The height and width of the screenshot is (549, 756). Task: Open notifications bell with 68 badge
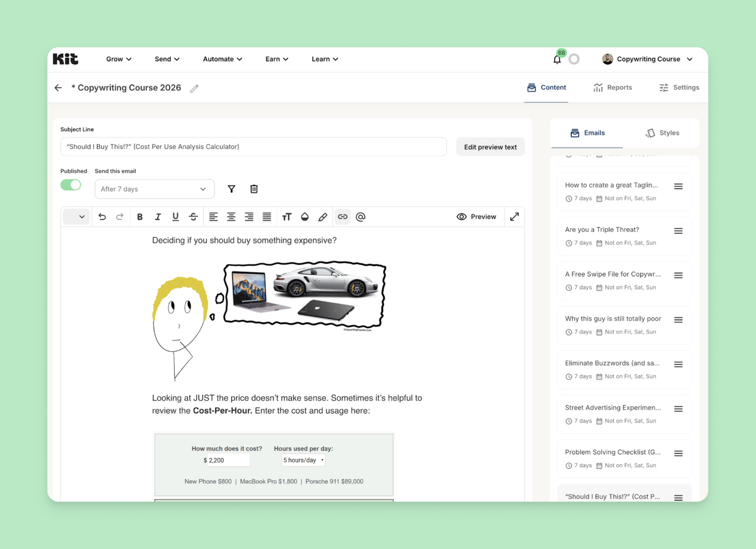click(557, 60)
